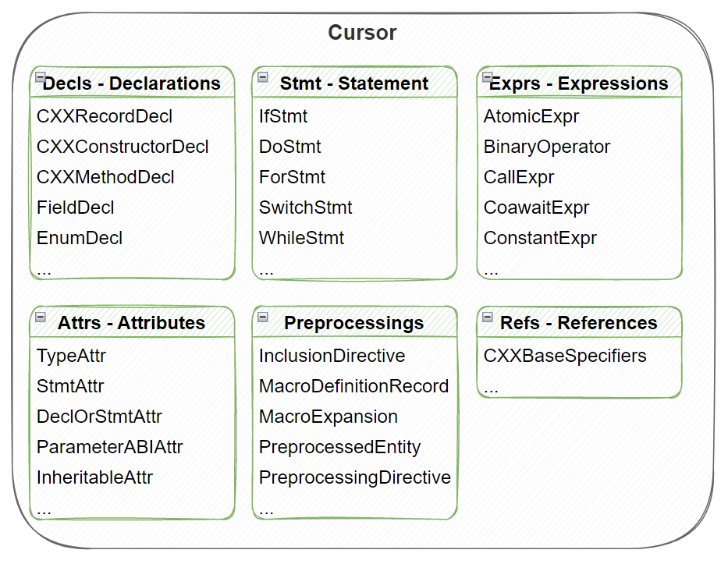Select the Preprocessings header title
Image resolution: width=728 pixels, height=564 pixels.
[x=354, y=323]
